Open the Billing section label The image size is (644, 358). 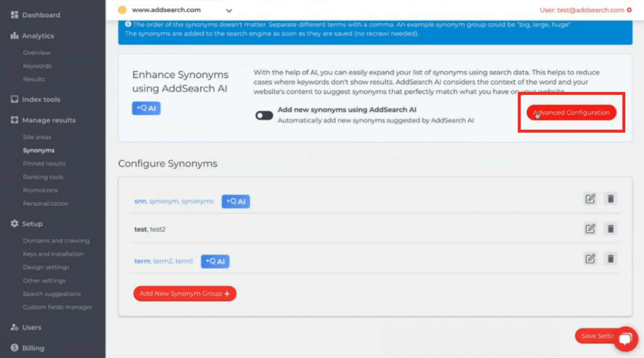tap(33, 348)
